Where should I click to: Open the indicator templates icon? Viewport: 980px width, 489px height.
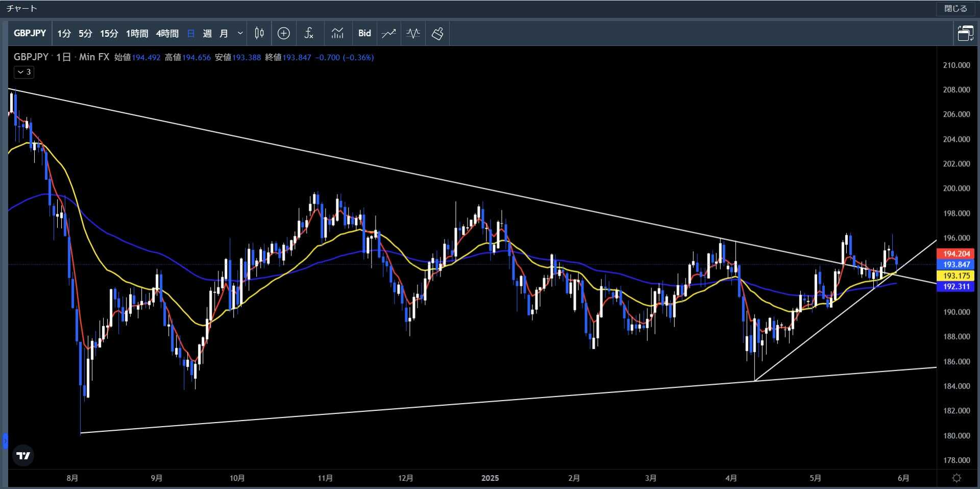337,33
